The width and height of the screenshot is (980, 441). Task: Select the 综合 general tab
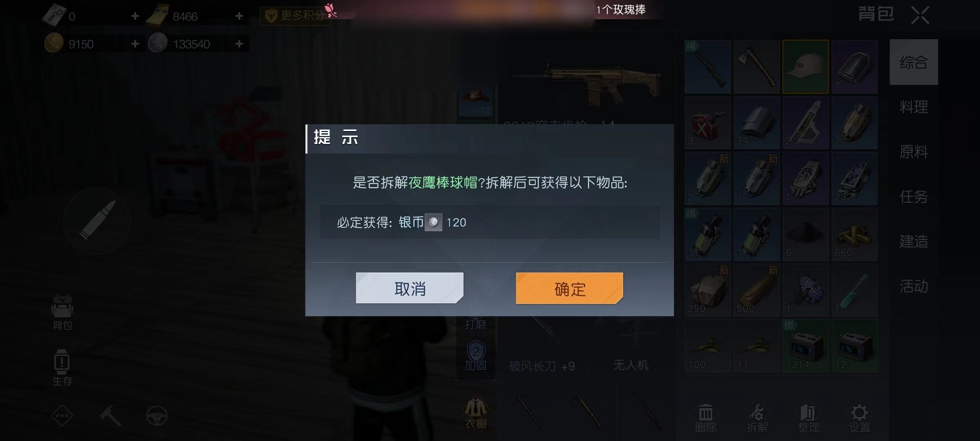914,62
